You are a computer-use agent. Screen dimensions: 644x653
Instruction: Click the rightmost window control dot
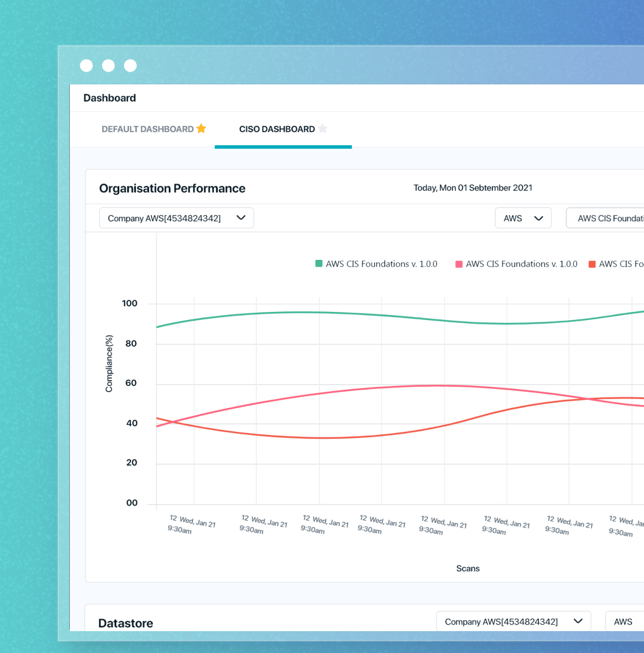tap(130, 66)
